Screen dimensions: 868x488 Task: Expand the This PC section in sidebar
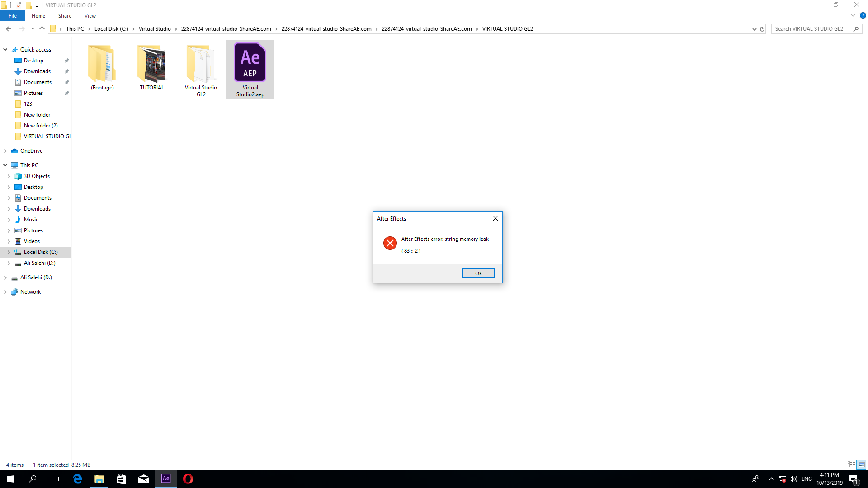pos(6,165)
